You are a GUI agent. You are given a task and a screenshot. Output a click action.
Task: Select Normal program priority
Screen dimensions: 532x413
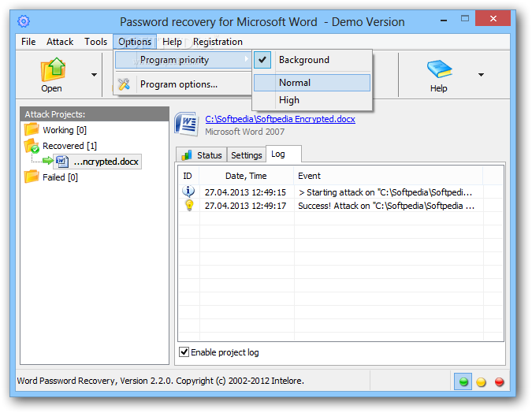312,83
